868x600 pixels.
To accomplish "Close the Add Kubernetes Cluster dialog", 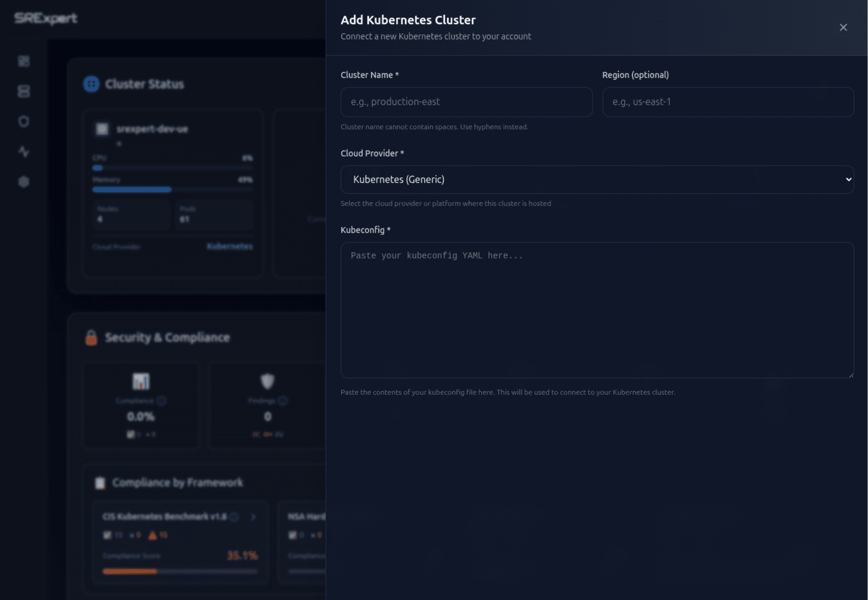I will click(x=844, y=28).
